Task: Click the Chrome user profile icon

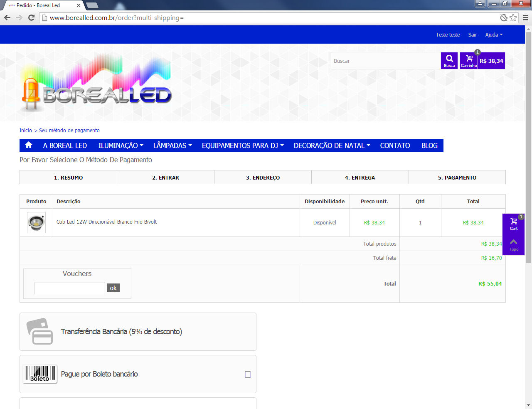Action: [480, 4]
